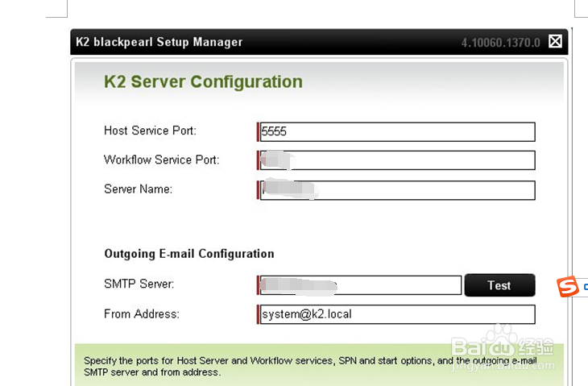The height and width of the screenshot is (386, 588).
Task: Click the Outgoing E-mail Configuration heading
Action: tap(188, 253)
